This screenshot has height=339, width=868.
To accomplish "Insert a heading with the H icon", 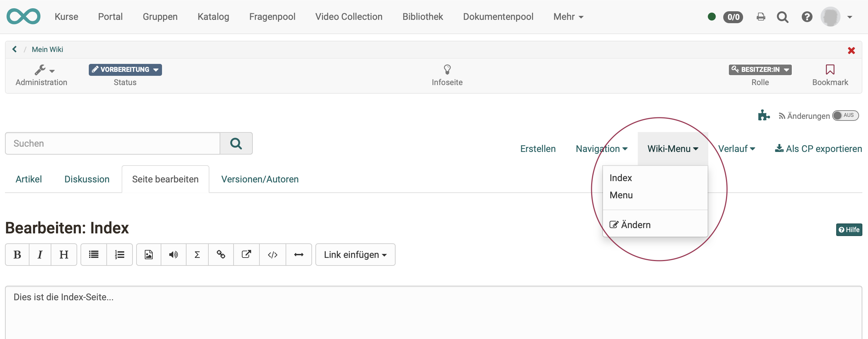I will [64, 255].
